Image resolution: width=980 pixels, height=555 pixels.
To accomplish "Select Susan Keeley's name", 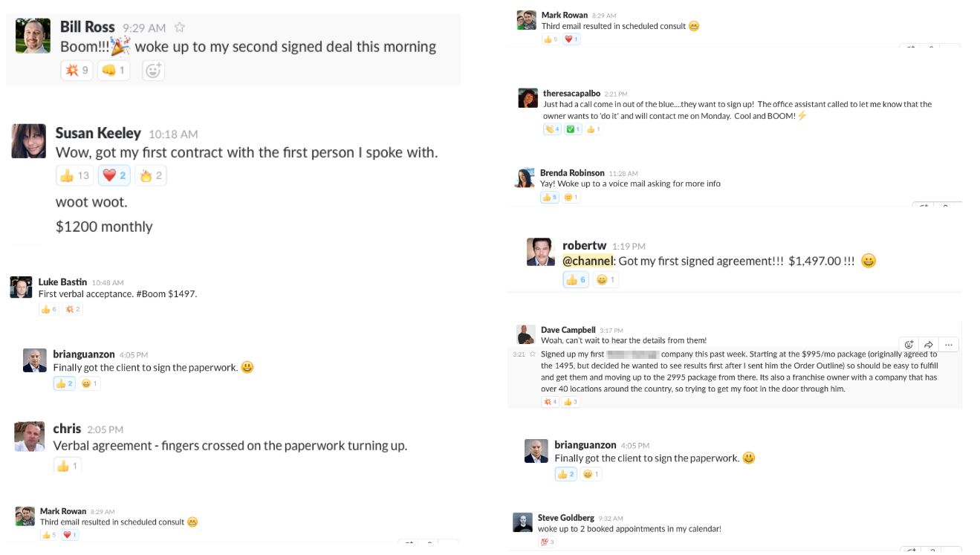I will (x=97, y=134).
